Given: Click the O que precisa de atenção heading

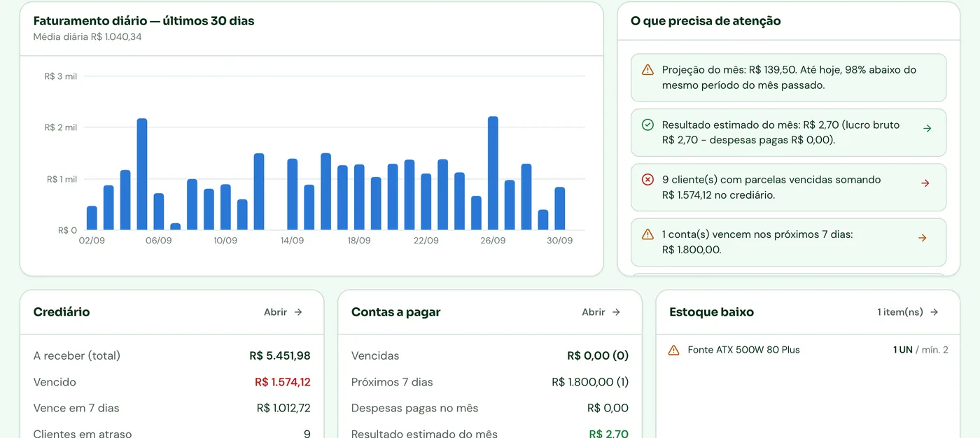Looking at the screenshot, I should (x=706, y=21).
